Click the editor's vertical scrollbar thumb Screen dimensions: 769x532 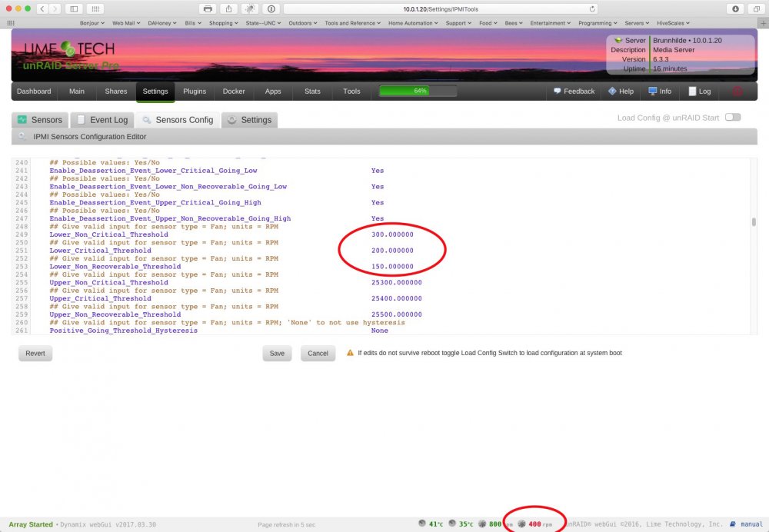coord(754,222)
